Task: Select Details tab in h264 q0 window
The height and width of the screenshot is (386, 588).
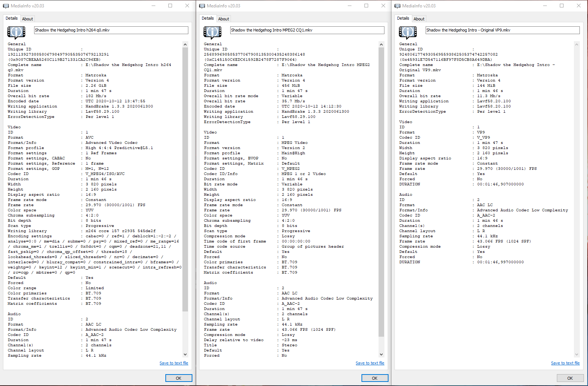Action: point(11,18)
